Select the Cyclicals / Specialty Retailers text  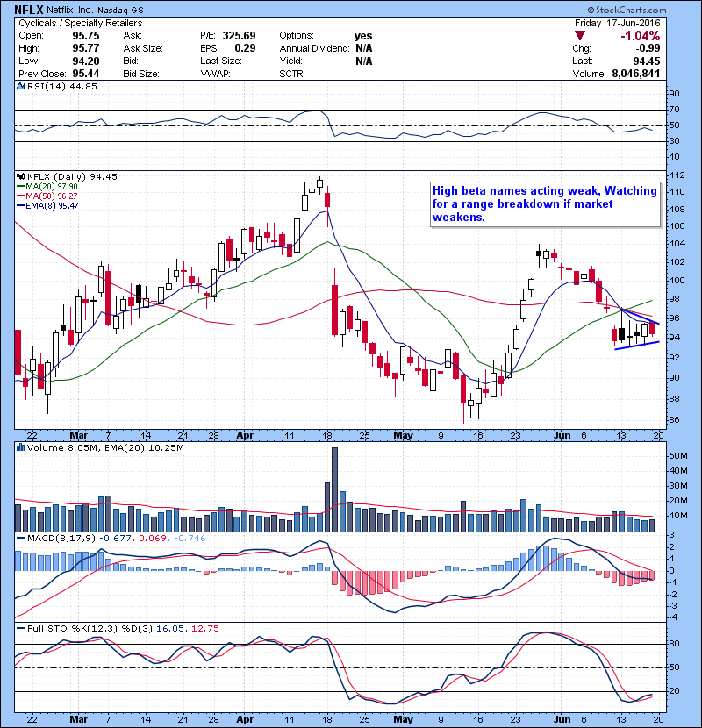[x=81, y=23]
